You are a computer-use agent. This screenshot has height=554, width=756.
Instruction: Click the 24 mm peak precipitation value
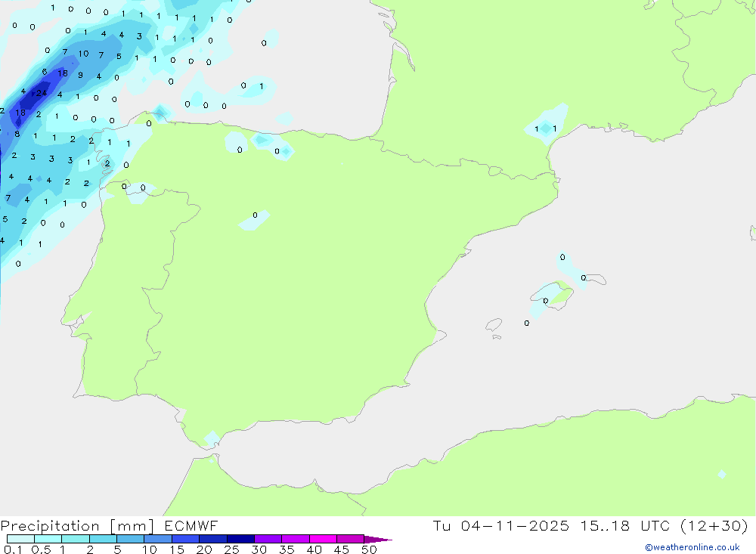click(42, 93)
